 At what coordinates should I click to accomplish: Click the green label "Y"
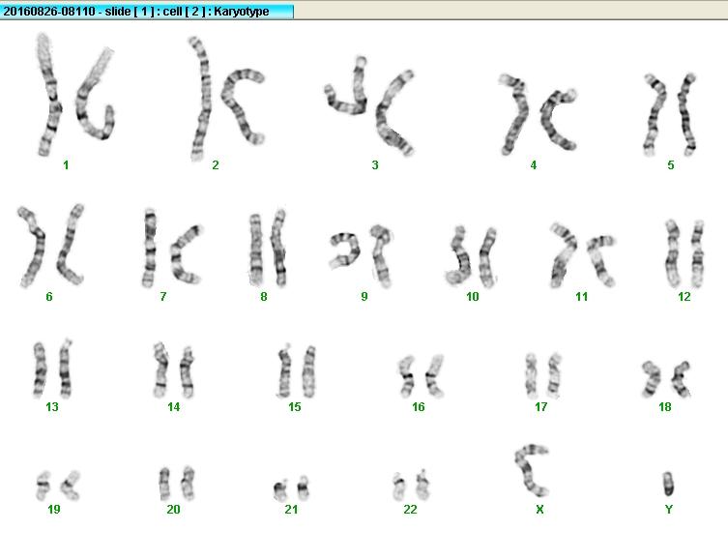coord(669,510)
